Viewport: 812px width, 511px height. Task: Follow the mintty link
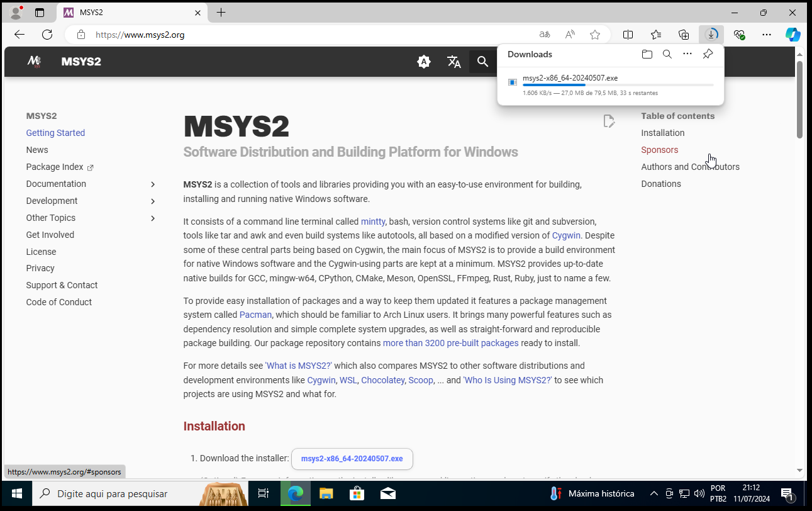[373, 222]
